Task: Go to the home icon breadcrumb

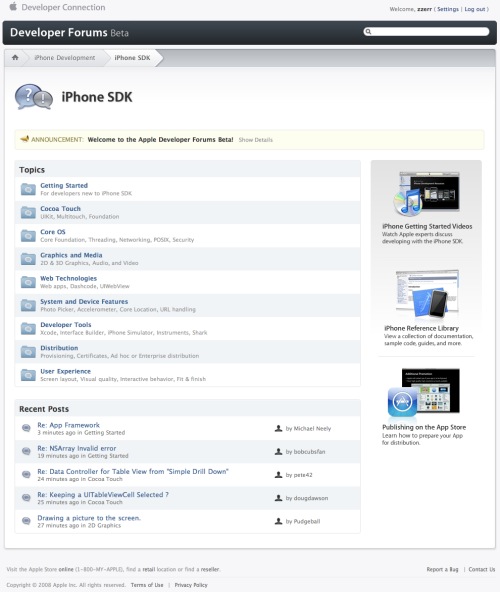Action: [15, 57]
